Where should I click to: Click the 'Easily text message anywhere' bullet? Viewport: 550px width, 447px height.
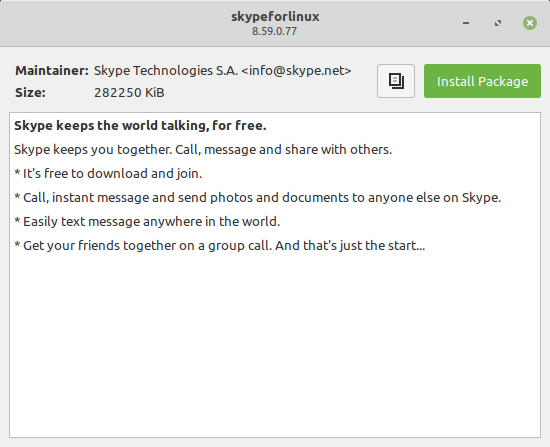pos(147,222)
